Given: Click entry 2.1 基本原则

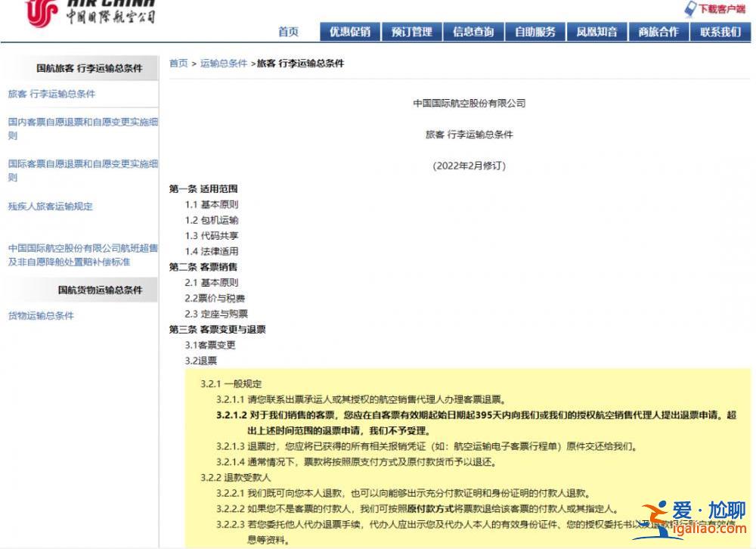Looking at the screenshot, I should point(211,283).
